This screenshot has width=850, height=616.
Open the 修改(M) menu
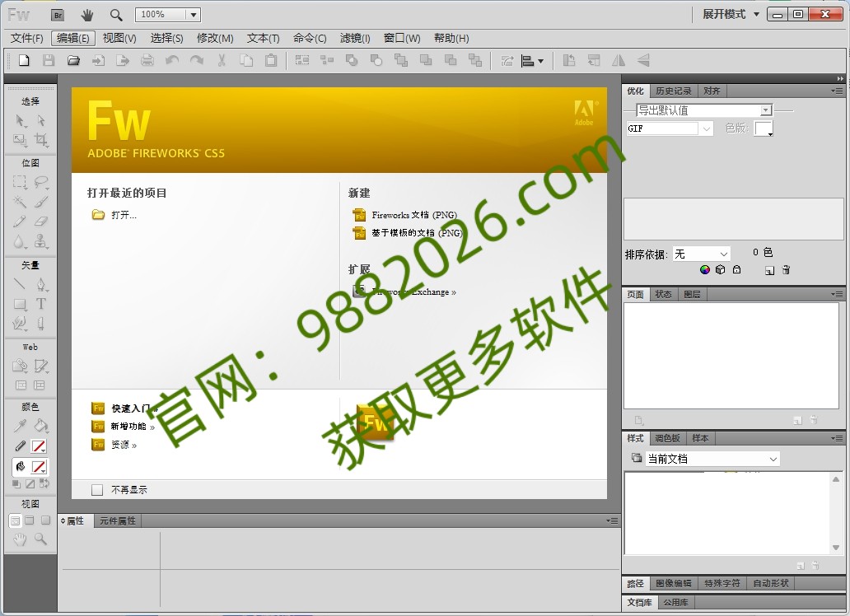(215, 39)
